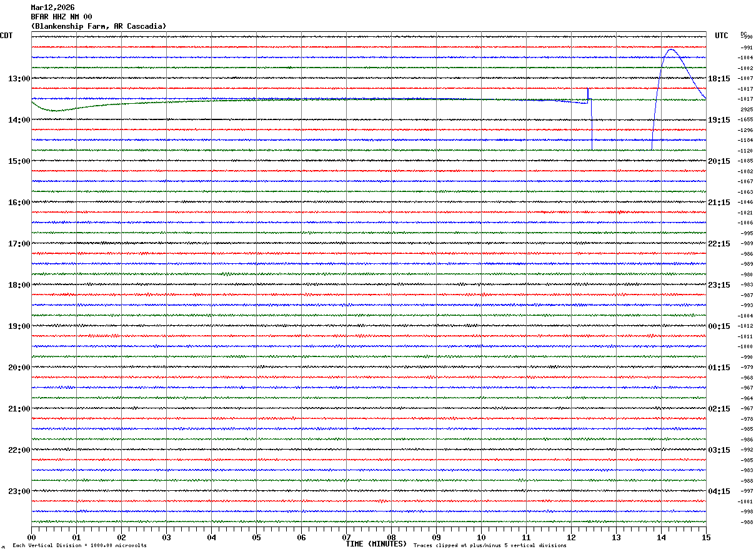The image size is (756, 554).
Task: Click minute tick label 10 on time axis
Action: (x=481, y=537)
